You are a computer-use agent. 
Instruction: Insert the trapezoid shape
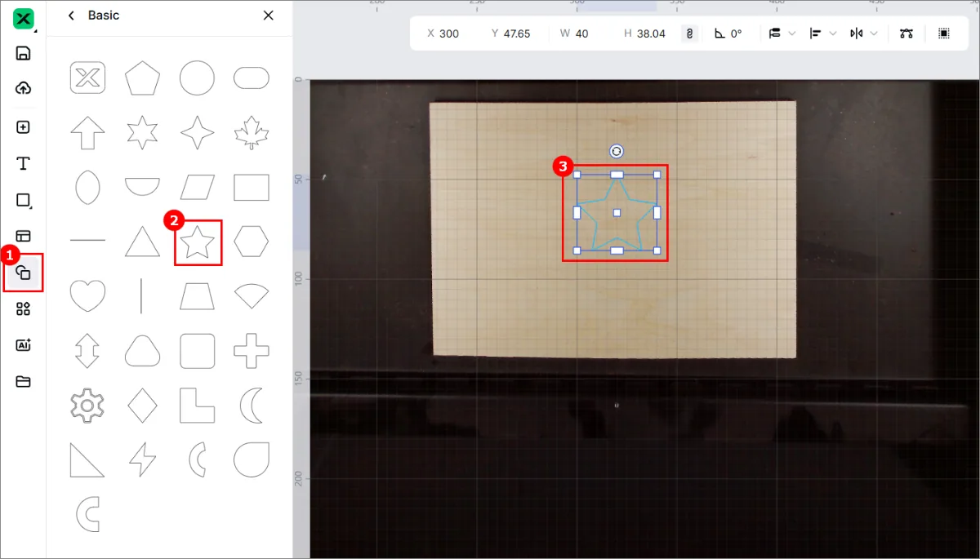pos(197,295)
